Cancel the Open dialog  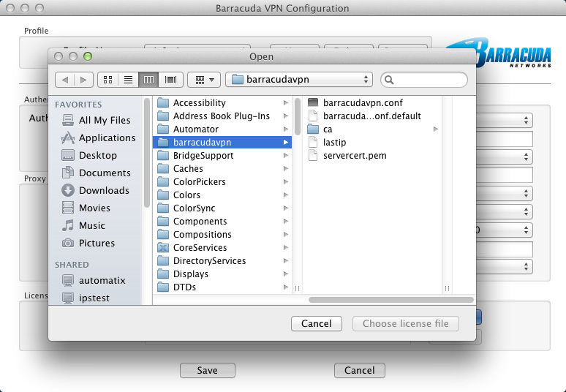tap(317, 323)
